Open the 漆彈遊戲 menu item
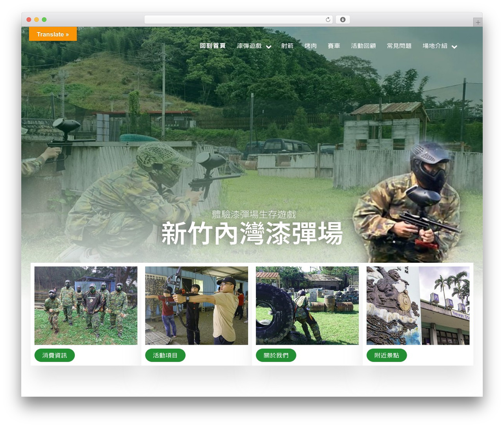Screen dimensions: 504x427 click(249, 46)
